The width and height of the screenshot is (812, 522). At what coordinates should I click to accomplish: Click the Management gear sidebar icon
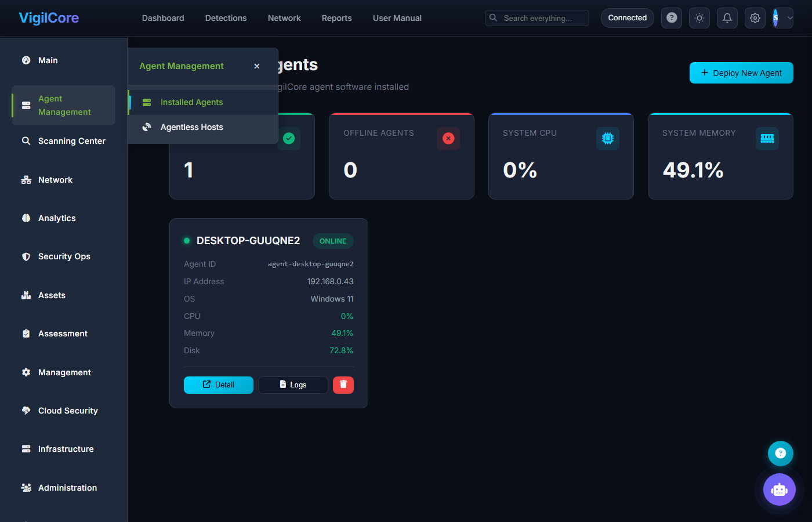point(26,372)
